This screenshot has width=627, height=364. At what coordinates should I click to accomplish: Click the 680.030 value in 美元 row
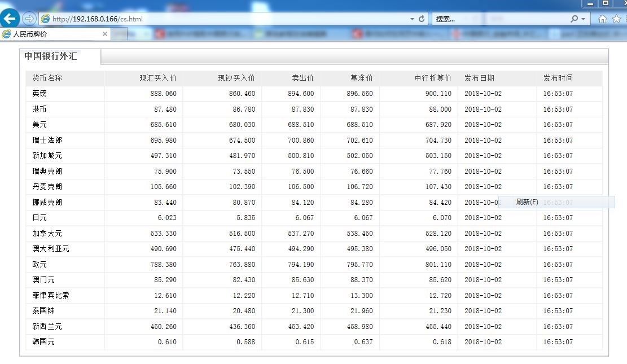[242, 125]
